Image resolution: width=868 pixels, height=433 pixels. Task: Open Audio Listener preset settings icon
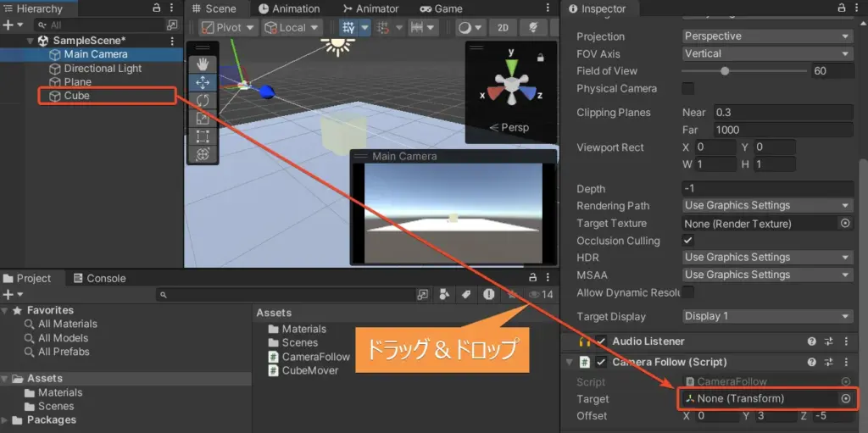[829, 341]
